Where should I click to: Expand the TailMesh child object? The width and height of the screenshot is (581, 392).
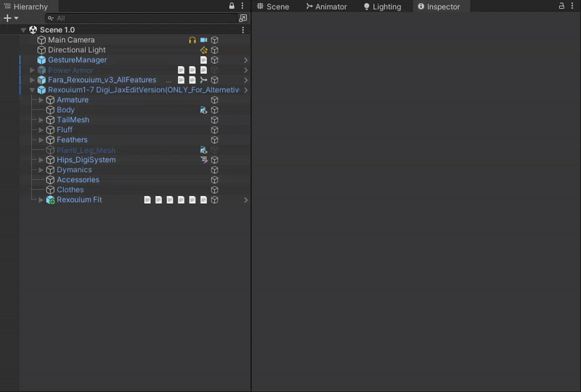41,120
